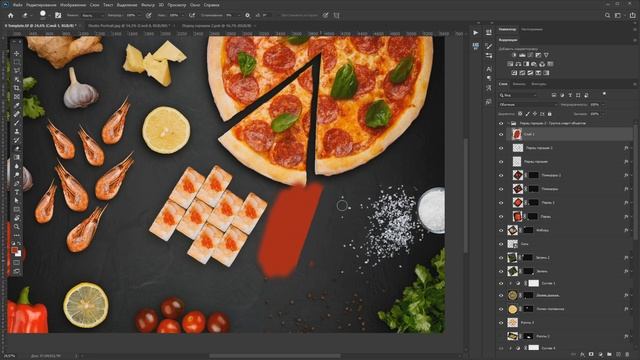Screen dimensions: 640x360
Task: Create new group via folder icon
Action: coord(609,354)
